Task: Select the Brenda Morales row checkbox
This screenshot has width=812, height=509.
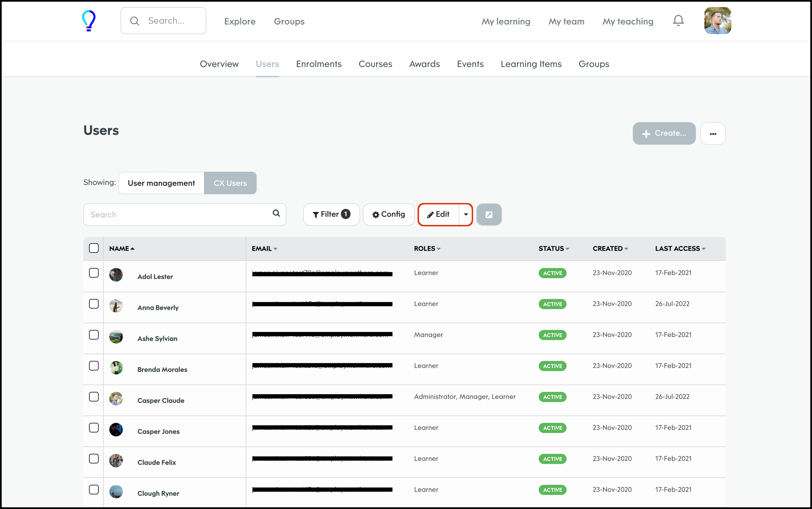Action: (94, 366)
